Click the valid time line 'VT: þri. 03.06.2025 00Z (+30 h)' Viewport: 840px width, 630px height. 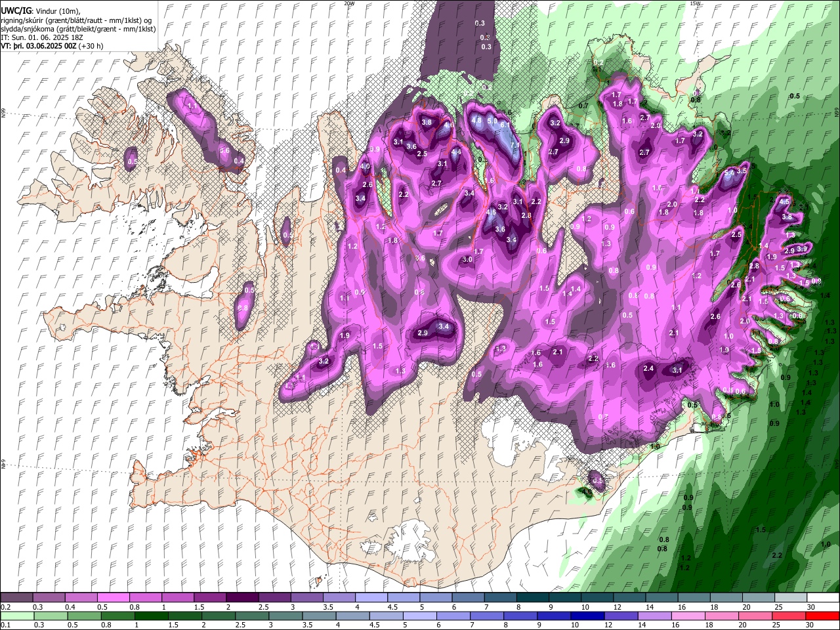click(x=51, y=46)
